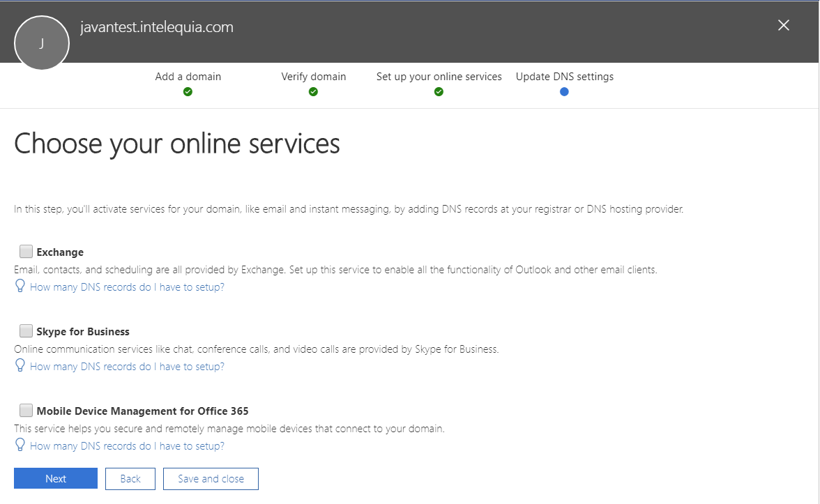Click the blue dot under Update DNS settings
Screen dimensions: 820x504
pyautogui.click(x=564, y=91)
